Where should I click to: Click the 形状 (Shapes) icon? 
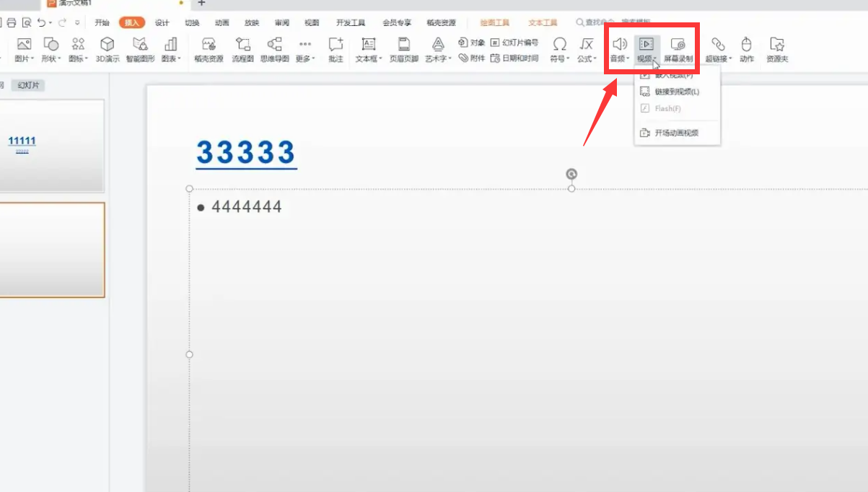[51, 45]
